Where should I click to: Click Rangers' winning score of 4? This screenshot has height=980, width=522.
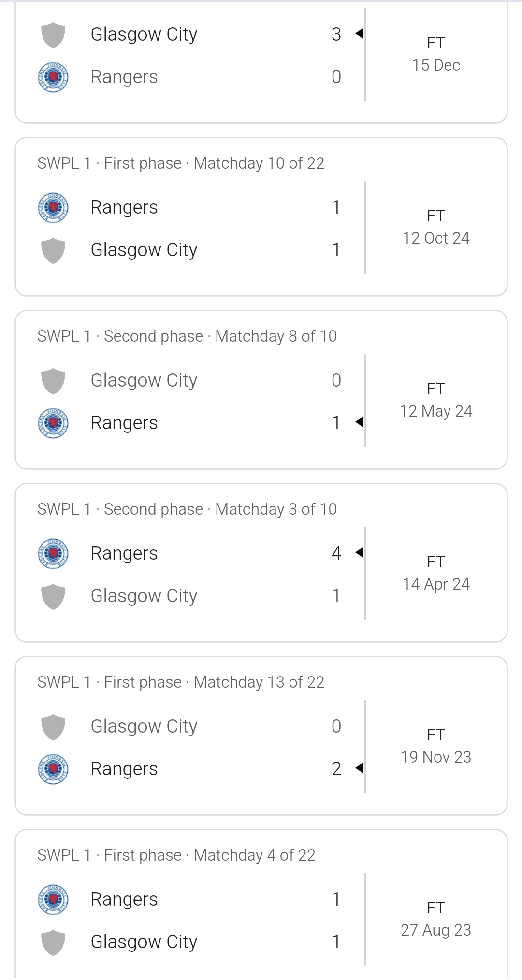336,553
